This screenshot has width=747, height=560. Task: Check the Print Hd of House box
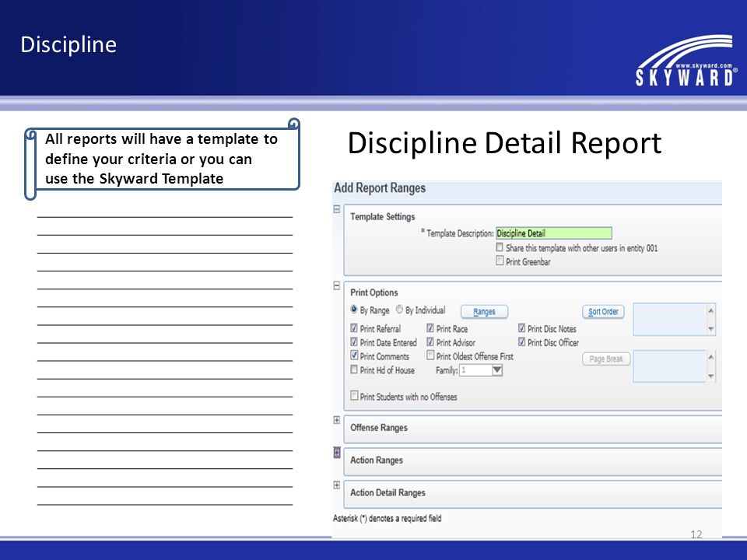click(354, 369)
